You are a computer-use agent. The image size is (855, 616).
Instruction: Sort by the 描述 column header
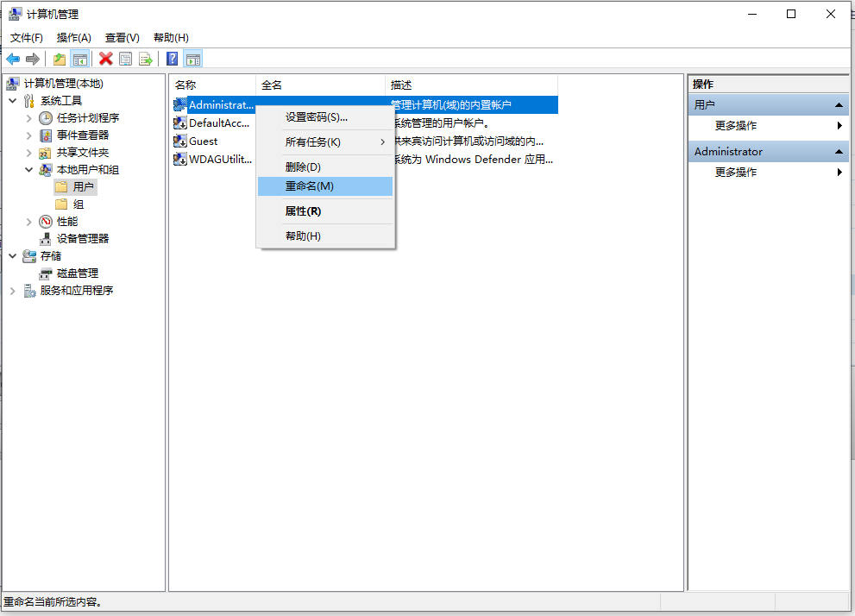point(472,85)
